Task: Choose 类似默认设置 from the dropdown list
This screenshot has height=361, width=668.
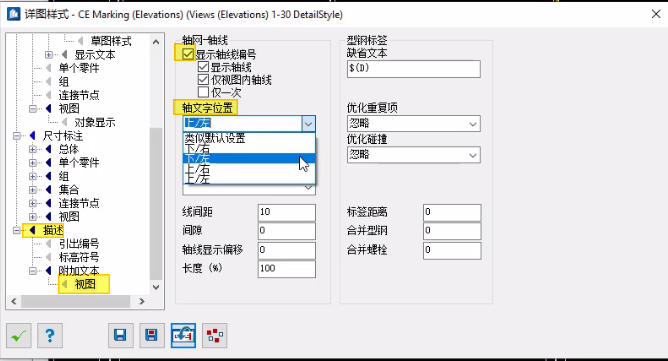Action: pyautogui.click(x=249, y=138)
